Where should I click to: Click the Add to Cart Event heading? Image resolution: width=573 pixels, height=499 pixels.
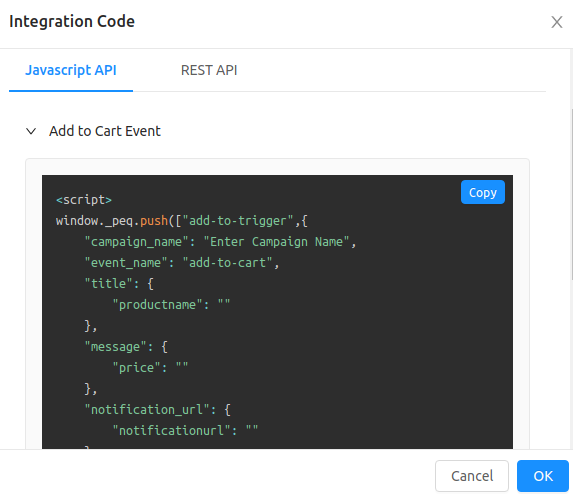[105, 131]
